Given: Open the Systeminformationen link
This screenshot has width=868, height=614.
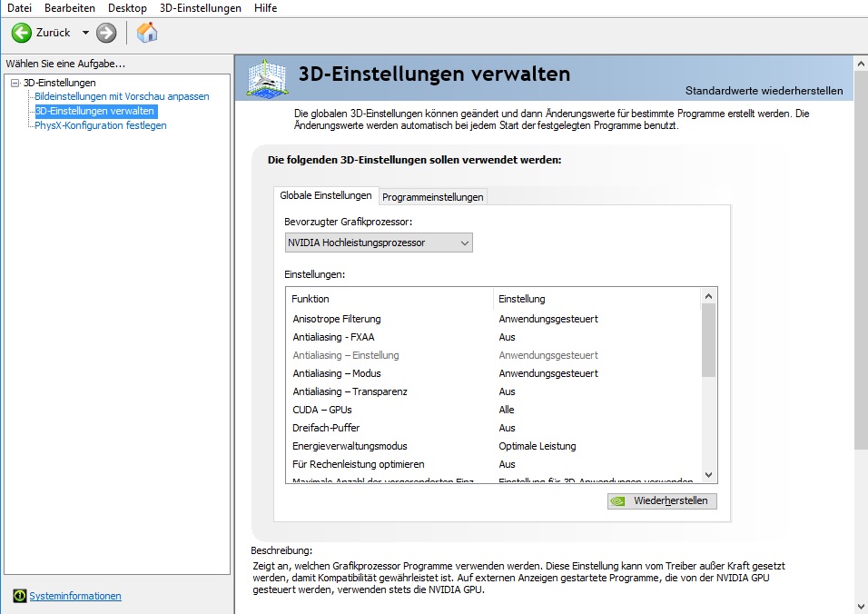Looking at the screenshot, I should 75,596.
